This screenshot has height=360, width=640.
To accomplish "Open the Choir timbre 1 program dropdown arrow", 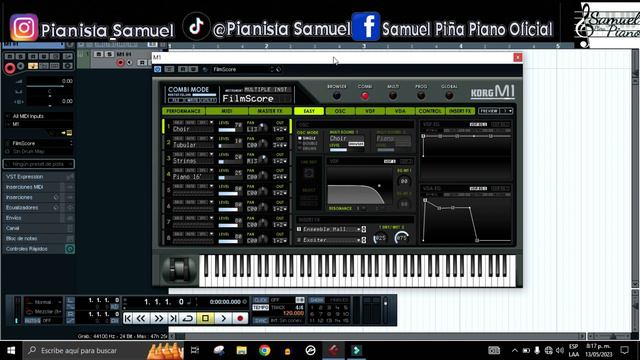I will pos(211,122).
